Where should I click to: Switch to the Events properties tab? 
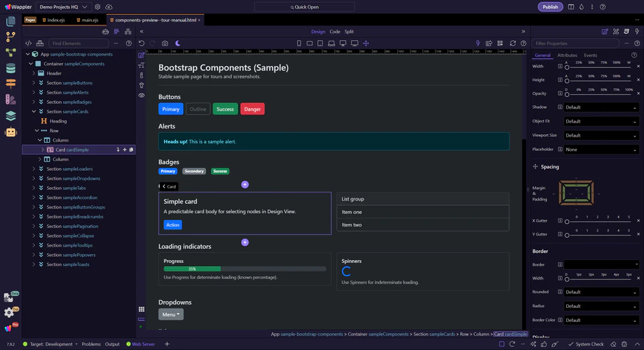590,56
